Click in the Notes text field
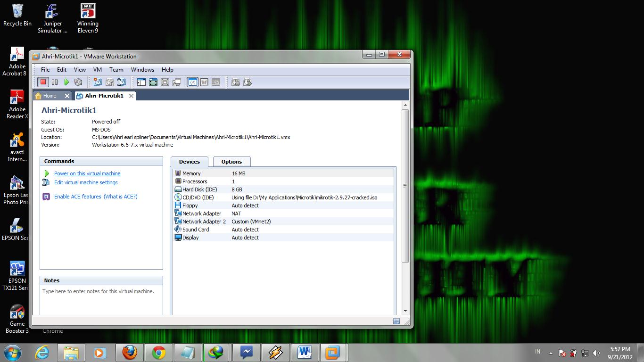Viewport: 644px width, 362px height. [x=101, y=300]
